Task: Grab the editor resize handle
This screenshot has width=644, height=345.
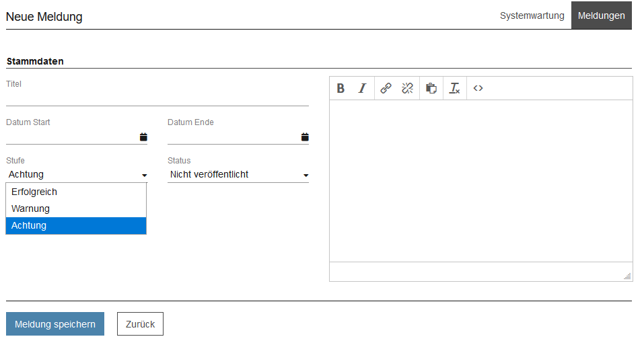Action: coord(627,276)
